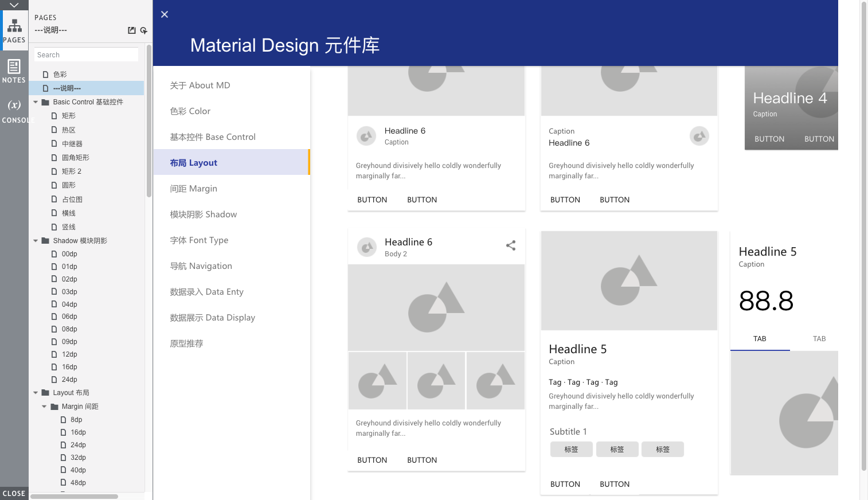Viewport: 868px width, 500px height.
Task: Click the page icon beside 色彩
Action: 46,75
